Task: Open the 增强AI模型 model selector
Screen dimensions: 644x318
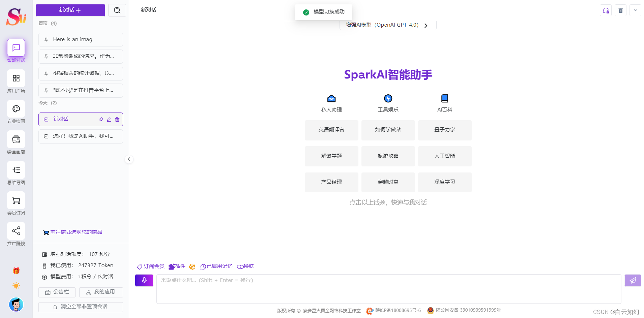Action: (x=388, y=25)
